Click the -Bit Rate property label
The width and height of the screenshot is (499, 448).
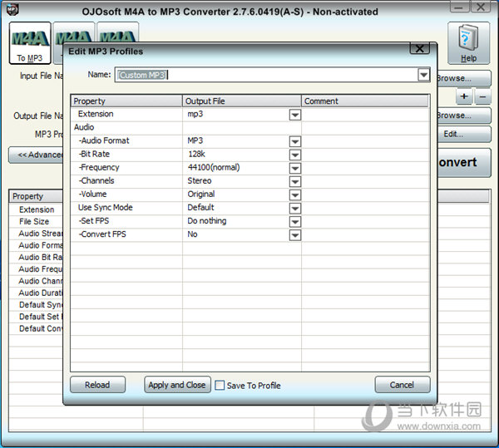coord(94,155)
